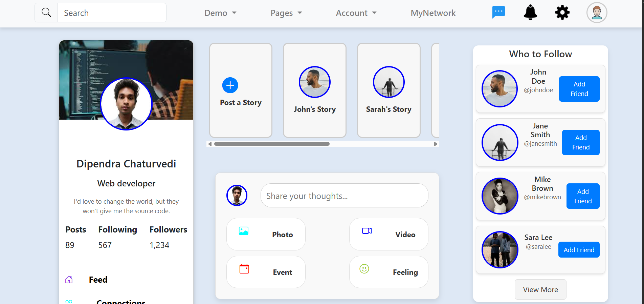The height and width of the screenshot is (304, 644).
Task: Click the Event button label
Action: pos(283,272)
